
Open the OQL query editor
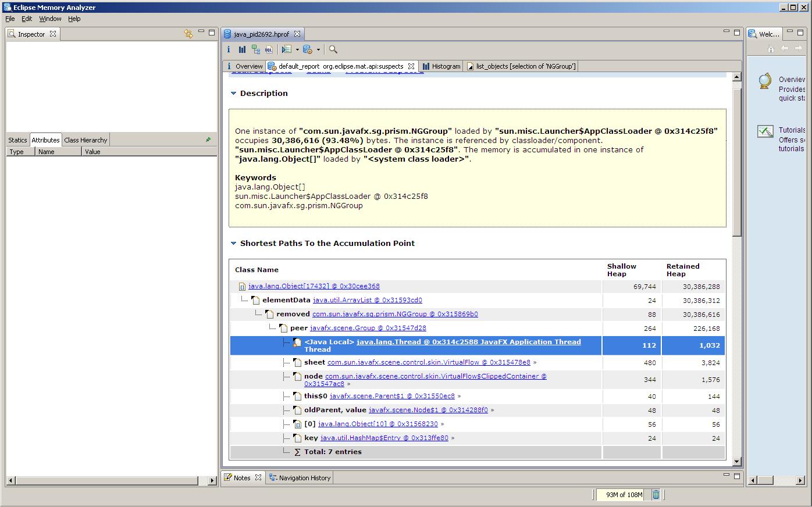tap(269, 49)
